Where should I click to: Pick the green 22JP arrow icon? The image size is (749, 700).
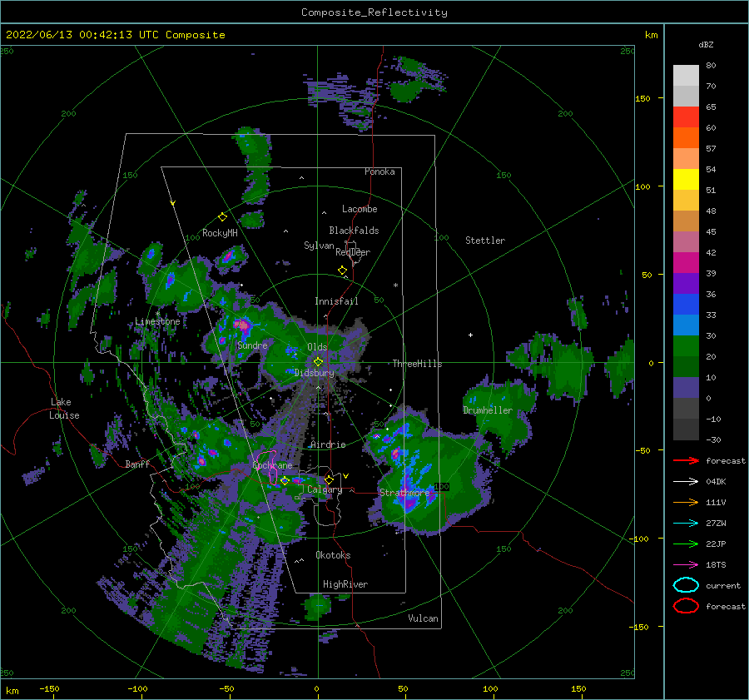tap(686, 544)
